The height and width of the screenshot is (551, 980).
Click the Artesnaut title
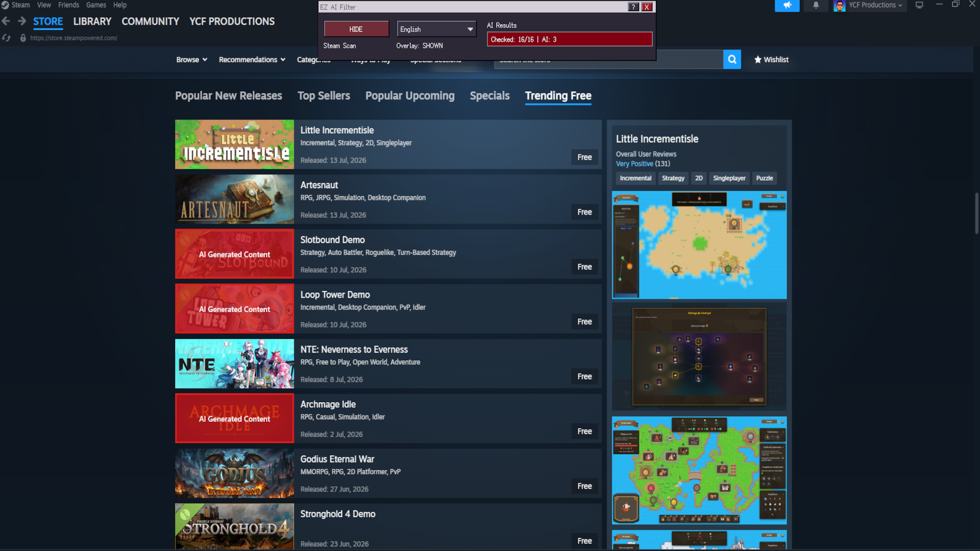coord(319,185)
